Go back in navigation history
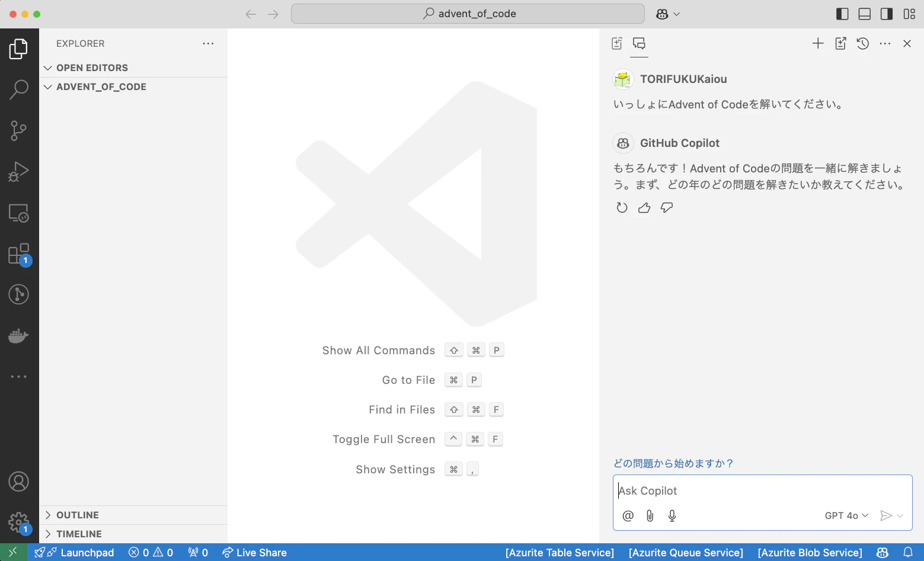 pyautogui.click(x=251, y=14)
